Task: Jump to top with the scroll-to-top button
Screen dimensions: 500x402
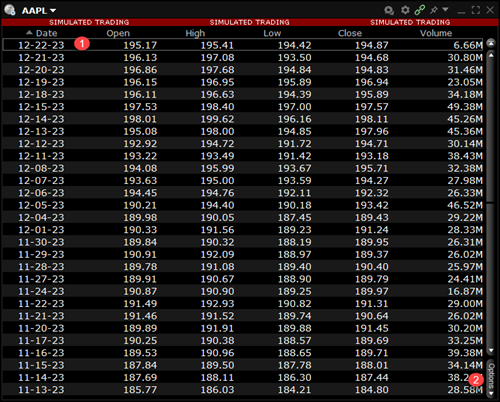Action: pyautogui.click(x=491, y=43)
